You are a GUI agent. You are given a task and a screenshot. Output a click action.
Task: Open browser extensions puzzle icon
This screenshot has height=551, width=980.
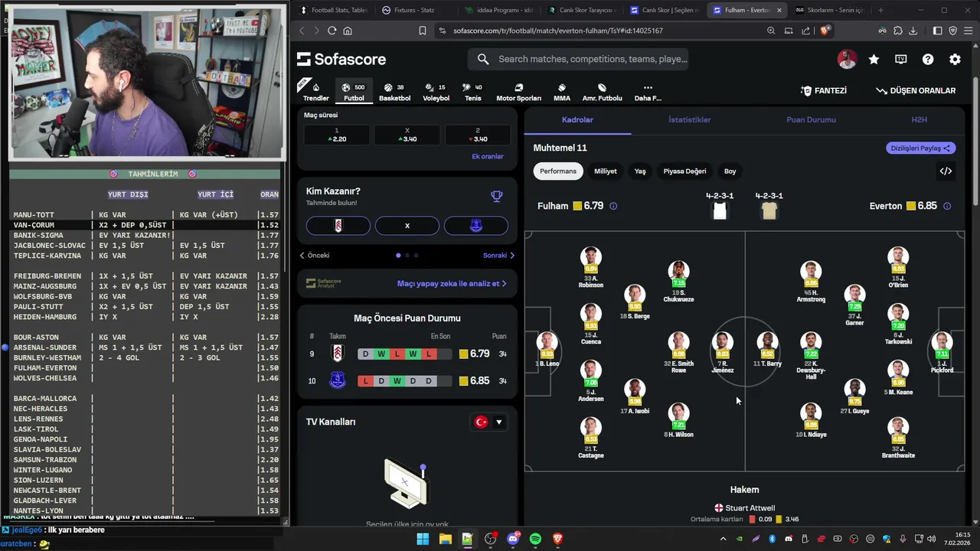click(897, 31)
